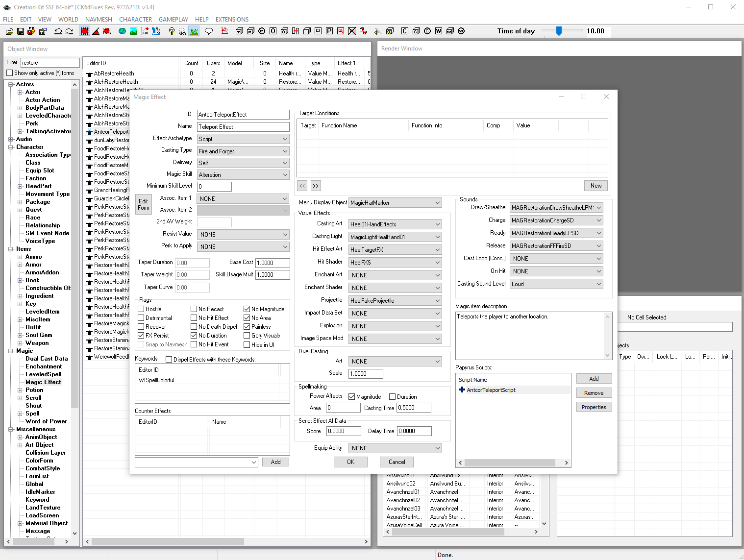Open the Magic Skill dropdown
Viewport: 744px width, 560px height.
pyautogui.click(x=243, y=175)
